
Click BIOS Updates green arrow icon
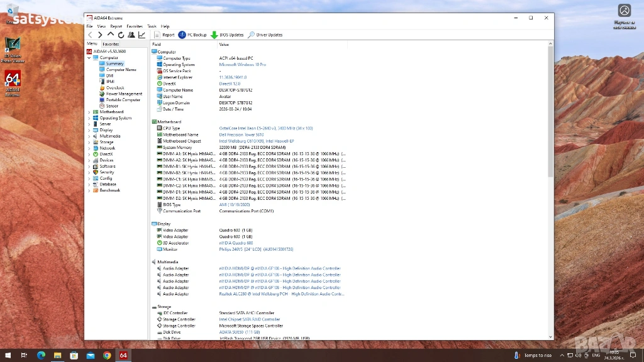tap(214, 35)
